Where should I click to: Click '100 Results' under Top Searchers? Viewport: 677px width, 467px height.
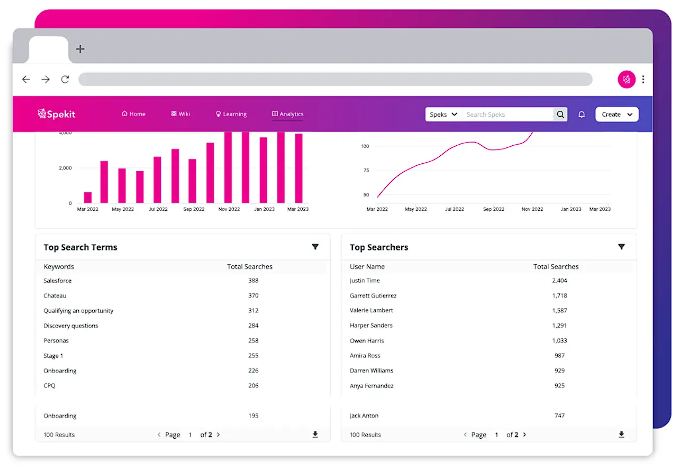(365, 435)
